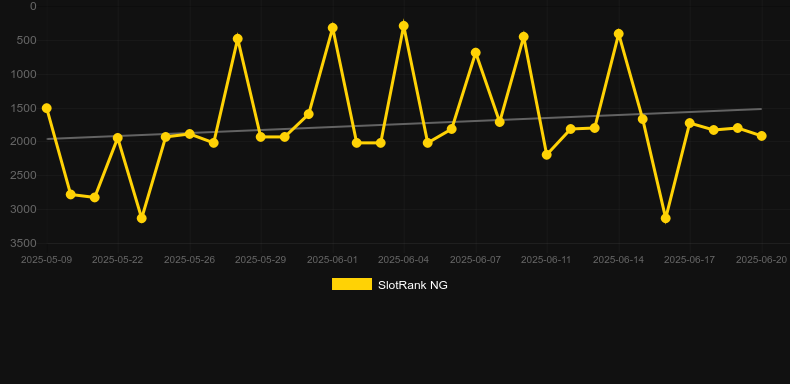Click the peak data point above 2025-06-14
The width and height of the screenshot is (790, 384).
(x=619, y=34)
